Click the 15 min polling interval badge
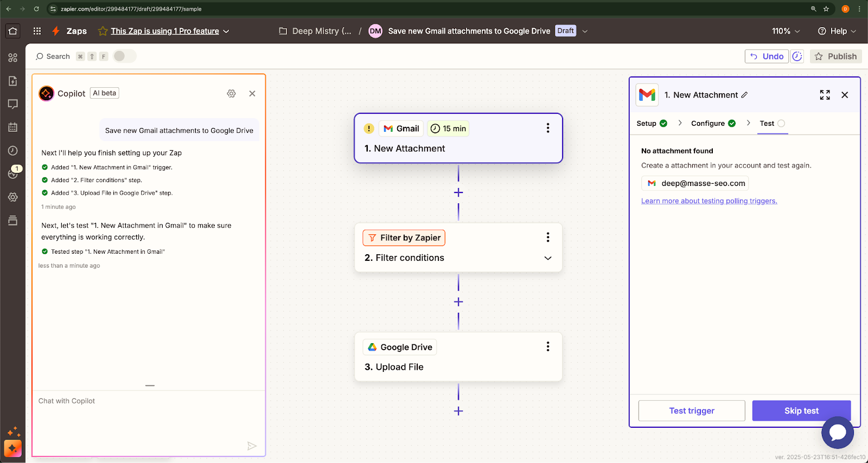 tap(448, 128)
